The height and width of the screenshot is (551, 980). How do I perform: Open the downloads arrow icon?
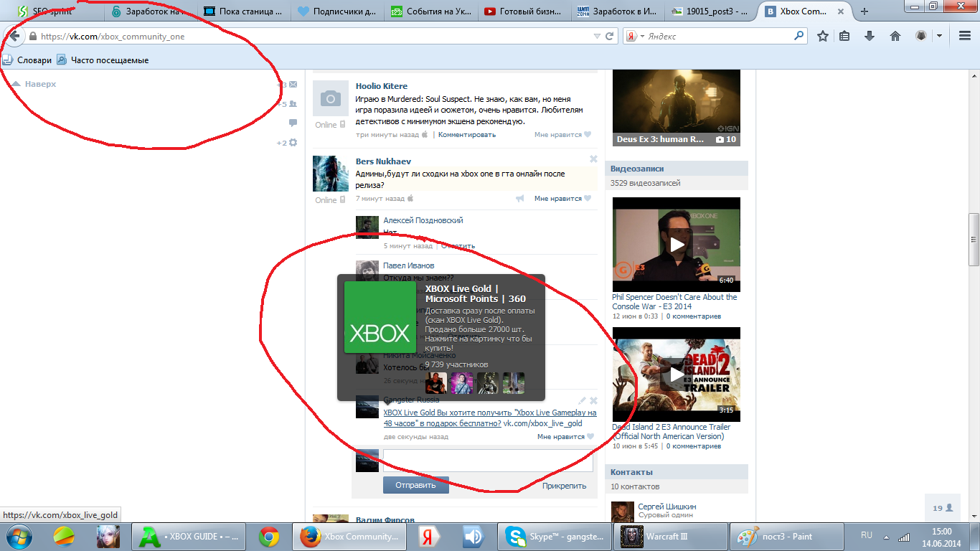coord(870,36)
